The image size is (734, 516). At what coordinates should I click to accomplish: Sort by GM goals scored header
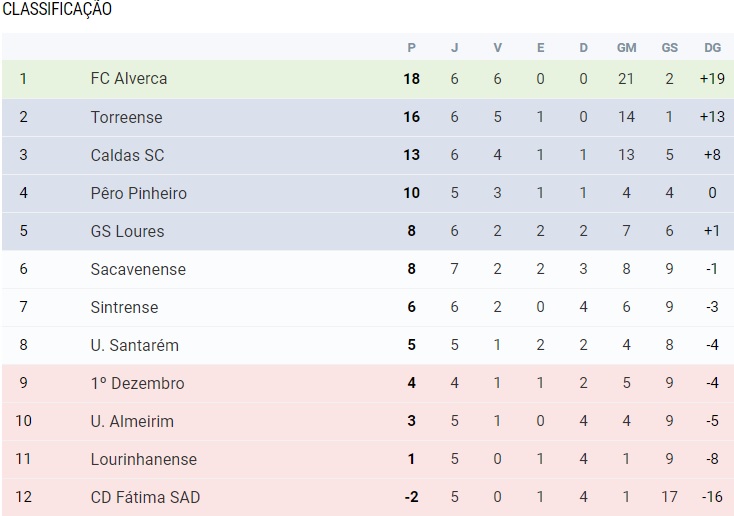click(626, 47)
